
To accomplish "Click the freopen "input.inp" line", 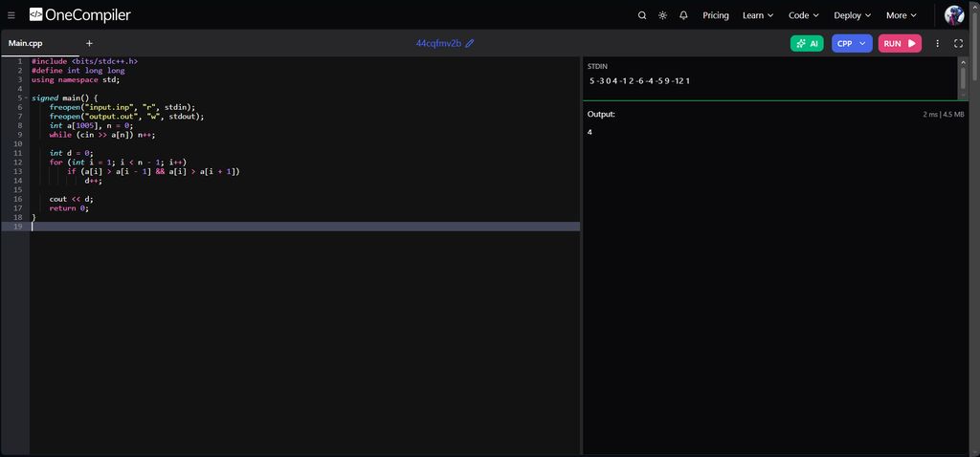I will coord(122,107).
